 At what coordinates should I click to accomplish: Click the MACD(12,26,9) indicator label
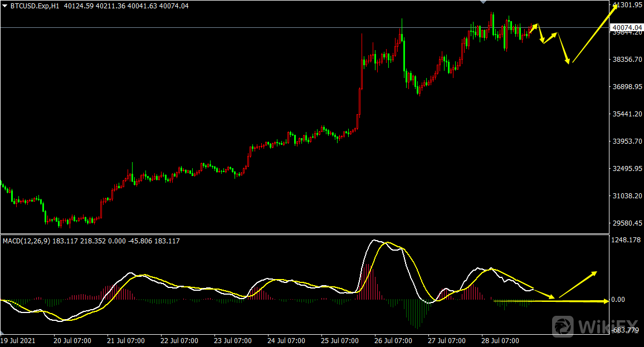[26, 241]
